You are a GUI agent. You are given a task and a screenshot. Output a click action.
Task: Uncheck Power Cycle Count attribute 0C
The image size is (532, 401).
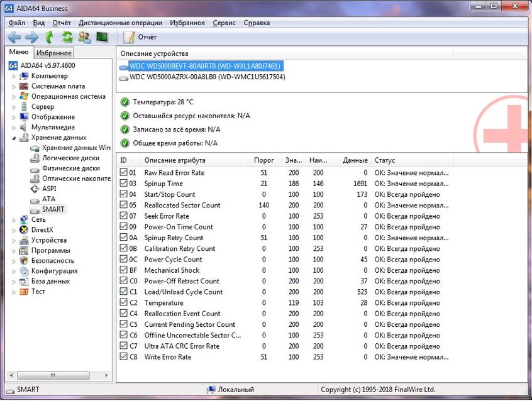(124, 259)
